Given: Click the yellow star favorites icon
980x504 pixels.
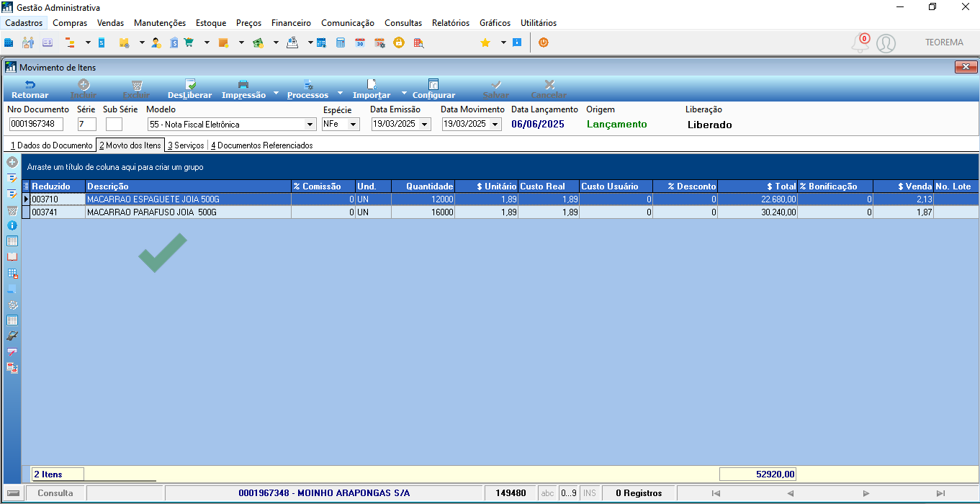Looking at the screenshot, I should (485, 42).
